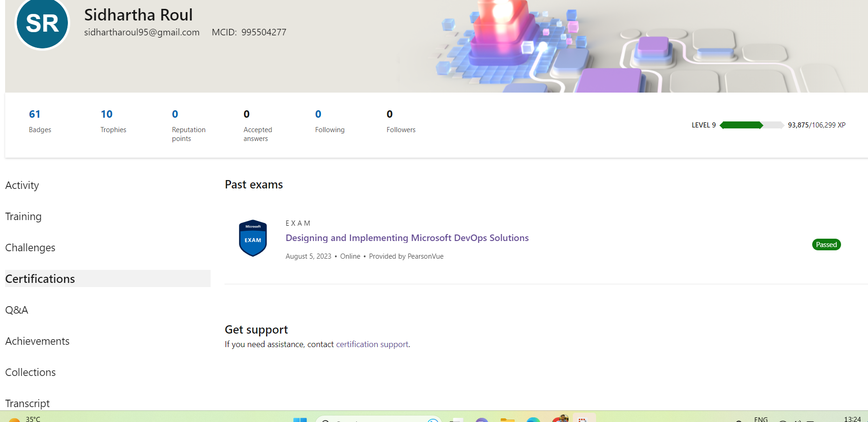Open the Transcript section
Viewport: 868px width, 422px height.
point(27,403)
